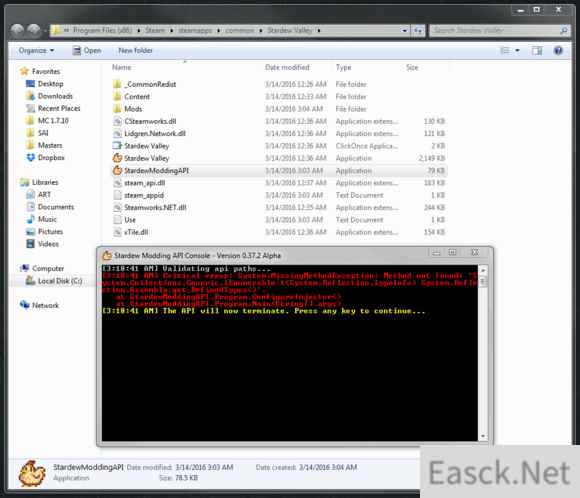Open the Documents library
This screenshot has height=498, width=580.
coord(50,207)
